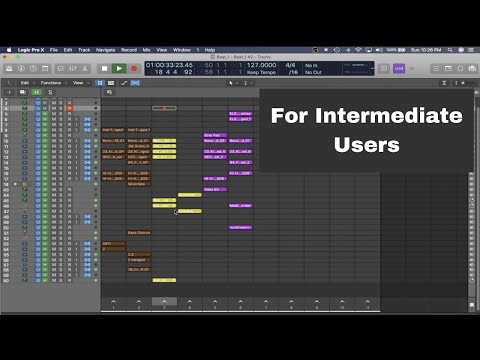Click the 127.0000 tempo display
The width and height of the screenshot is (480, 360).
click(x=261, y=65)
